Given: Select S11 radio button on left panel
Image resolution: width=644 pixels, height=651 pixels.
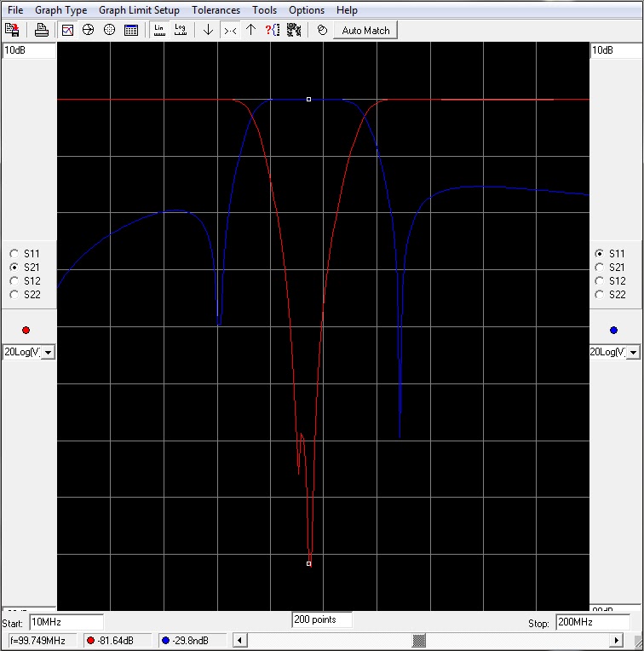Looking at the screenshot, I should tap(14, 253).
